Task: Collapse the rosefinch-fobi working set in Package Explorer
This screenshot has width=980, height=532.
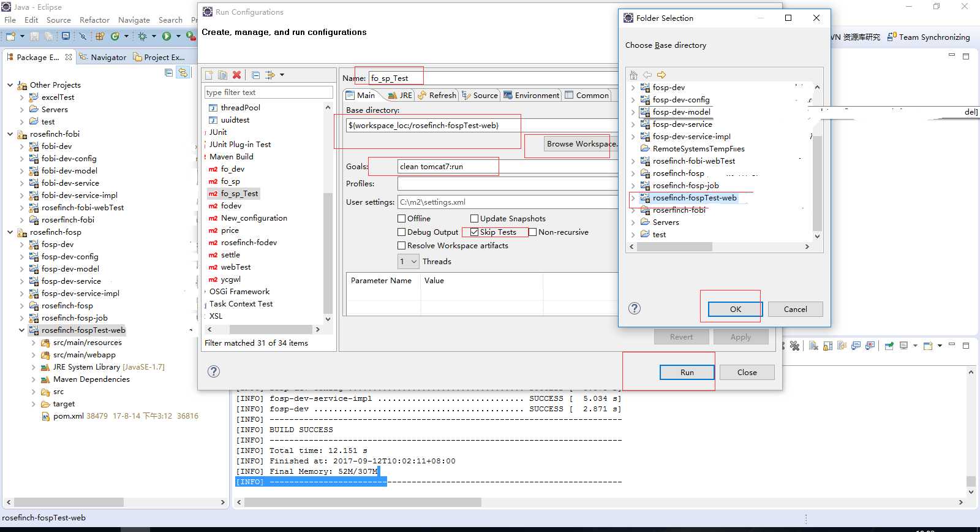Action: (10, 134)
